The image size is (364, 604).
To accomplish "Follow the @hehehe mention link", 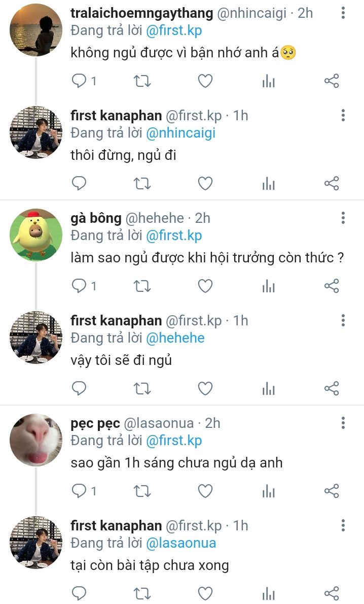I will tap(175, 338).
